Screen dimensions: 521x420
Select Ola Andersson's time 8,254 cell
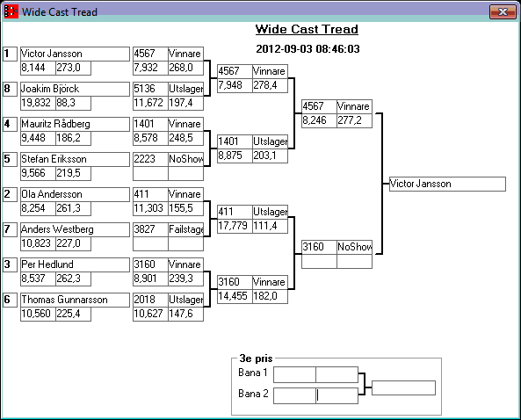click(38, 208)
